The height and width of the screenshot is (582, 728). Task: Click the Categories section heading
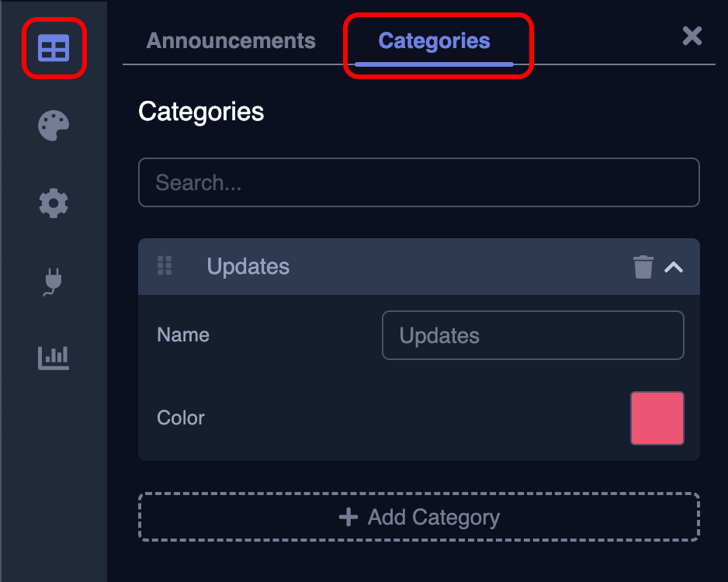pos(201,112)
